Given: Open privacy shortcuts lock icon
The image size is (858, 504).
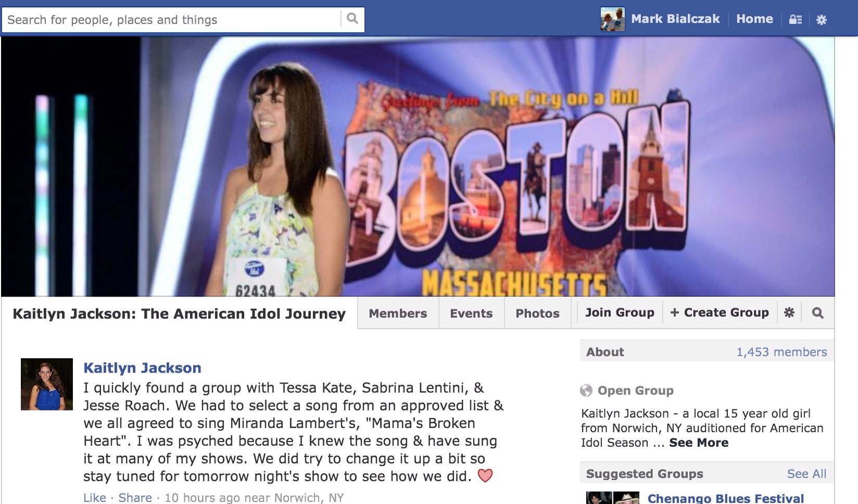Looking at the screenshot, I should click(x=795, y=20).
